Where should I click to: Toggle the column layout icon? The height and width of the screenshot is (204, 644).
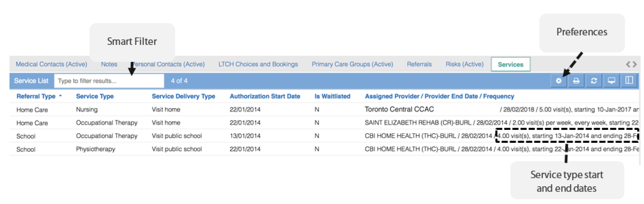(629, 81)
